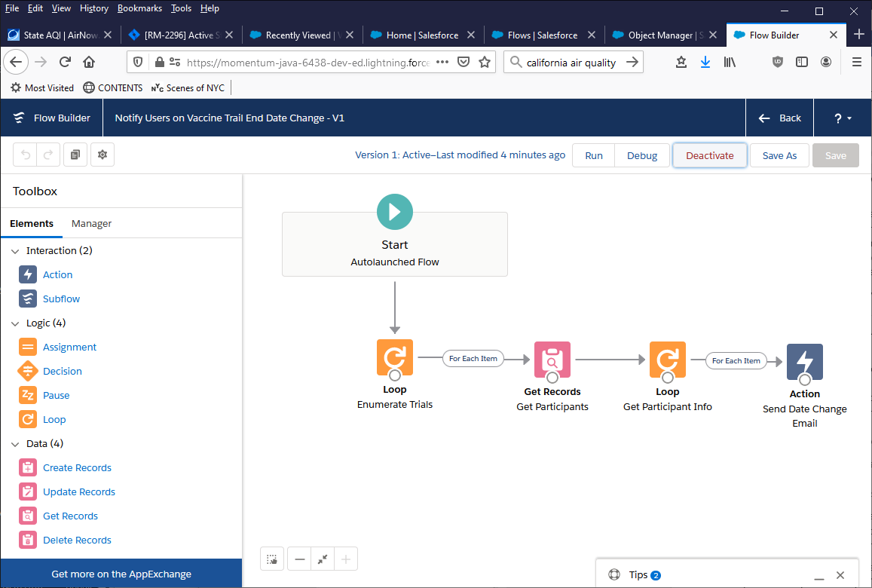Open the Bookmarks menu
Image resolution: width=872 pixels, height=588 pixels.
point(139,8)
